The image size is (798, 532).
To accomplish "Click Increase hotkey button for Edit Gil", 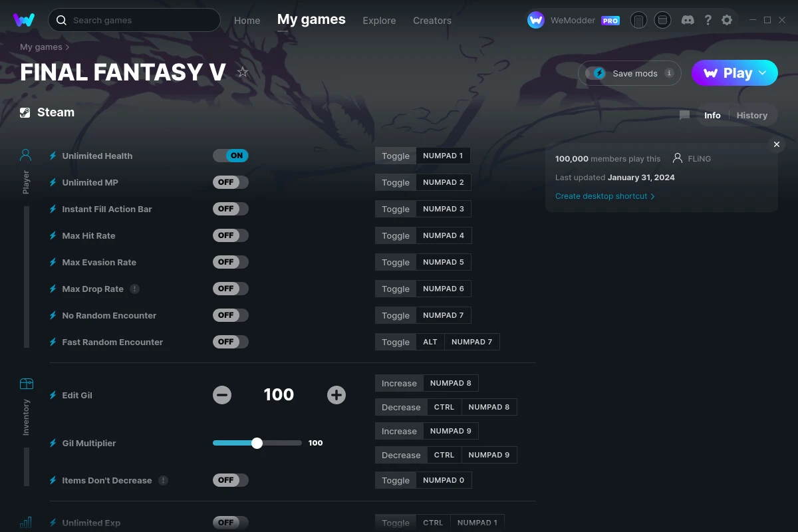I will point(399,383).
